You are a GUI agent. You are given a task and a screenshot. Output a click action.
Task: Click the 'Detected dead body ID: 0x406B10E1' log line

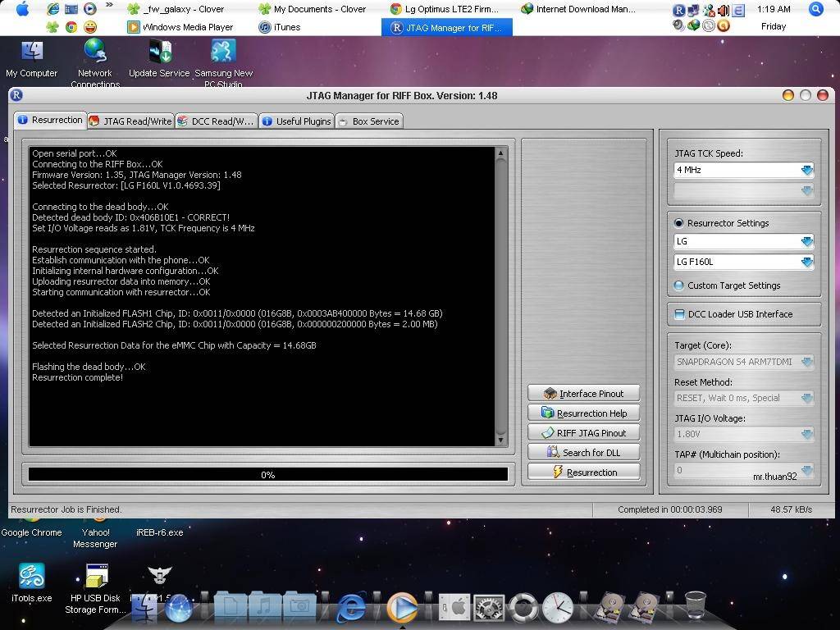[130, 217]
